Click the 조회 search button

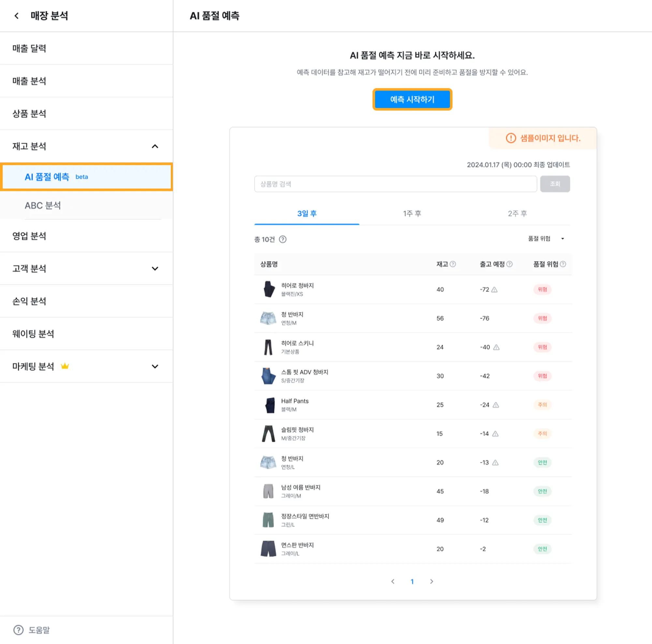[x=555, y=184]
